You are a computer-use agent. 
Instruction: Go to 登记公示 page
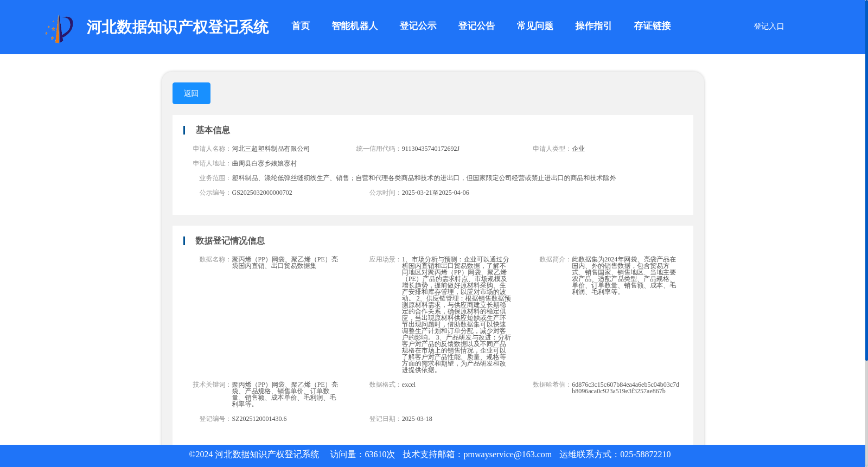(x=418, y=26)
